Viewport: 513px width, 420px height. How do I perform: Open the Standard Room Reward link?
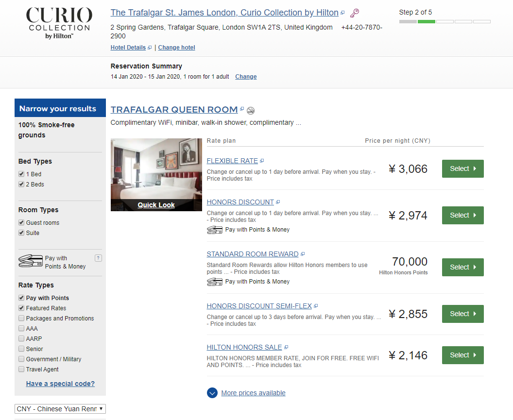pyautogui.click(x=253, y=254)
